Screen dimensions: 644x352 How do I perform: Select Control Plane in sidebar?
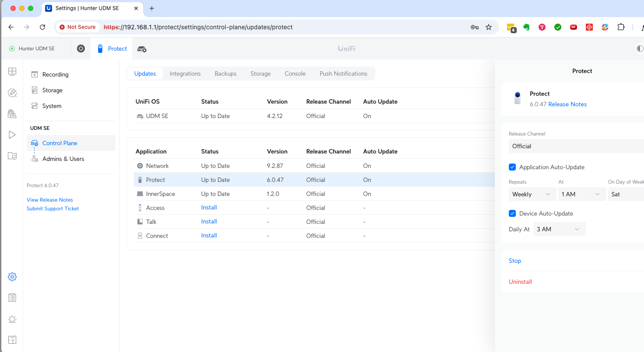(x=71, y=143)
